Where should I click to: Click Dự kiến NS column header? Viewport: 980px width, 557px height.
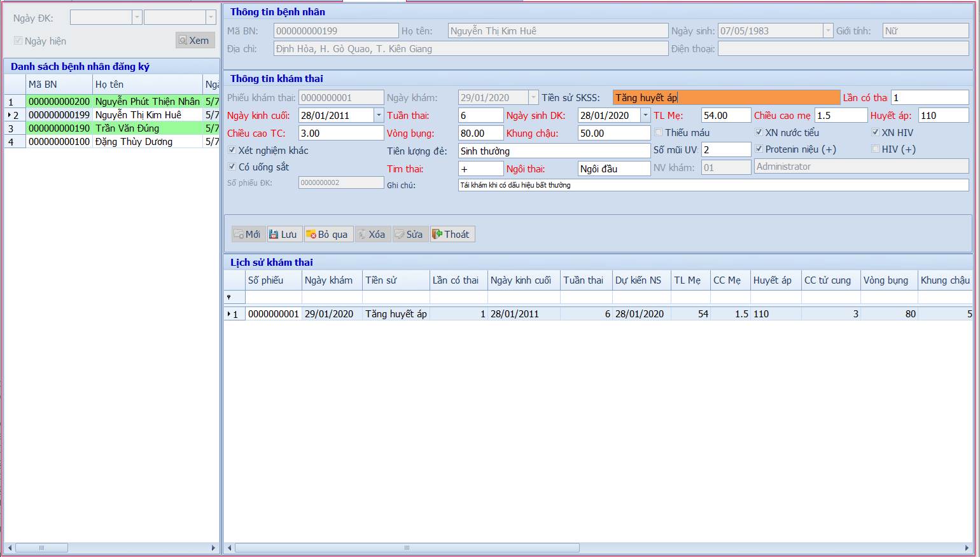click(641, 280)
